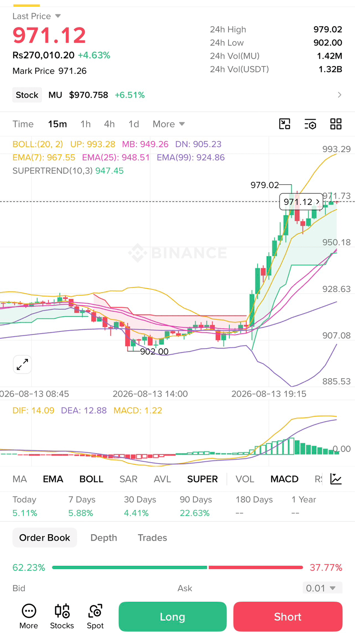Switch to 1d interval

click(134, 124)
